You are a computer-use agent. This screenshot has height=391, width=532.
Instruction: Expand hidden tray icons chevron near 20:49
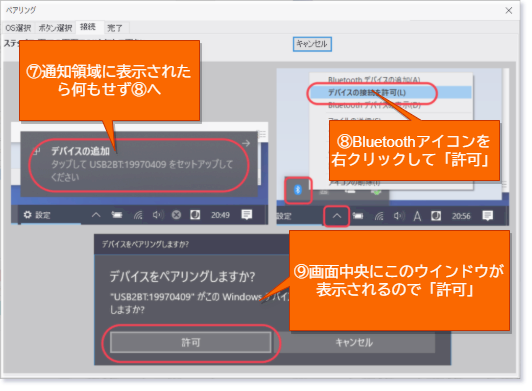tap(96, 215)
